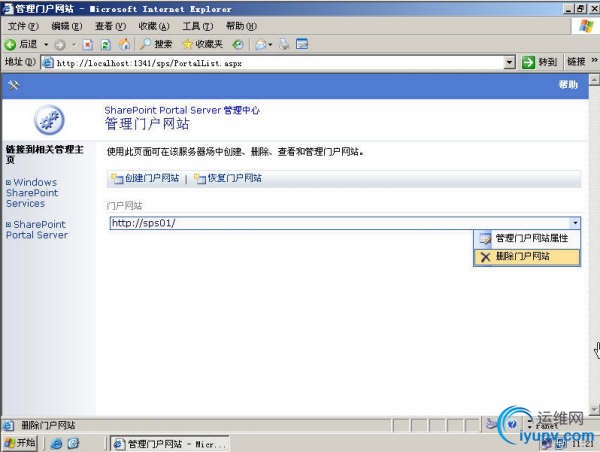Click the status bar page icon

click(x=8, y=425)
